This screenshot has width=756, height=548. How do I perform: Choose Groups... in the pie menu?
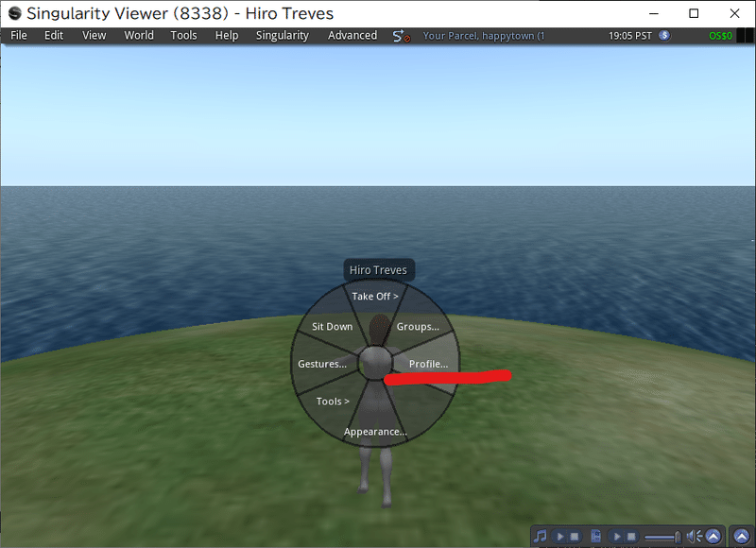point(418,327)
